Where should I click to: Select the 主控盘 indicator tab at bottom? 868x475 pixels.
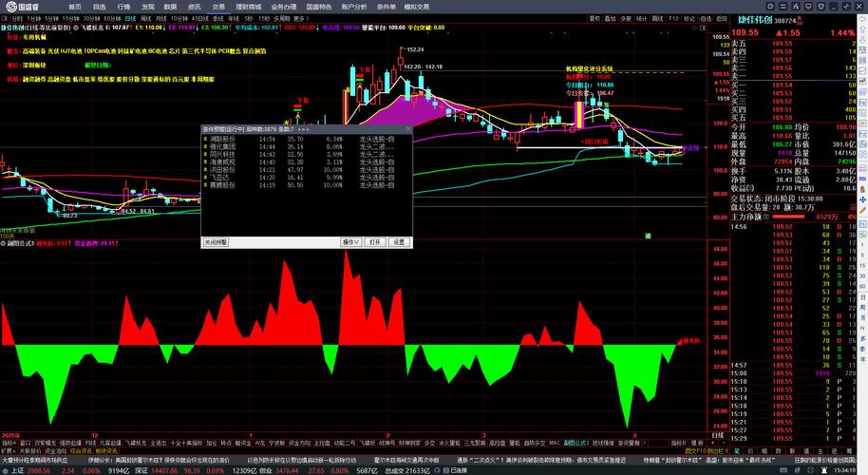click(x=322, y=443)
